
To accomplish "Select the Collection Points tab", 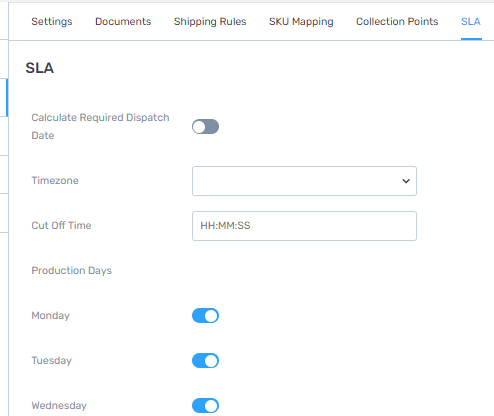I will (x=397, y=22).
